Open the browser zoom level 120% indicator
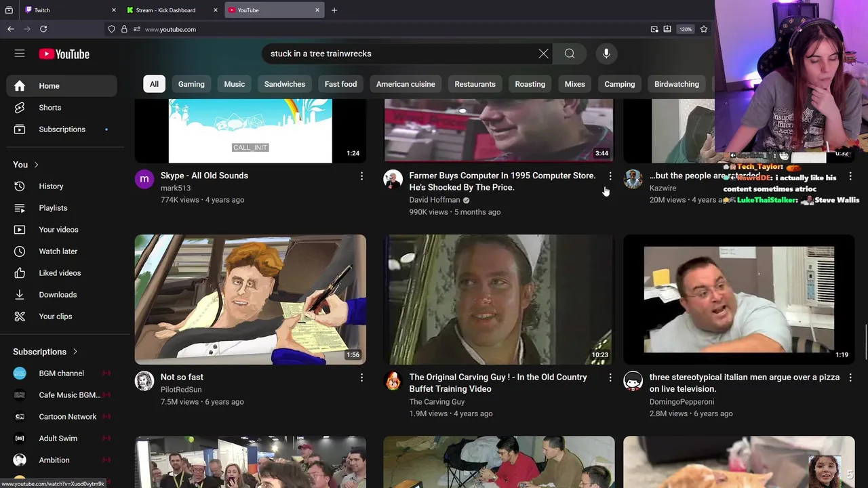Image resolution: width=868 pixels, height=488 pixels. coord(686,29)
